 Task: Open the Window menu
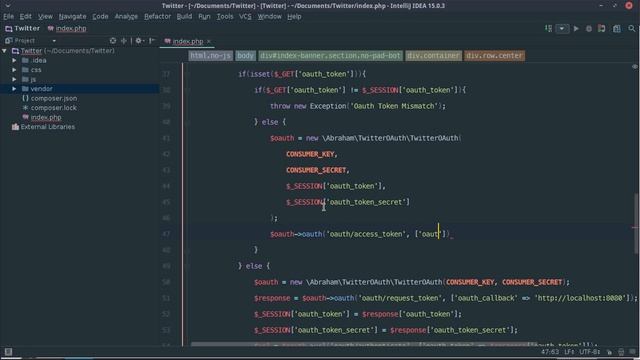tap(269, 17)
